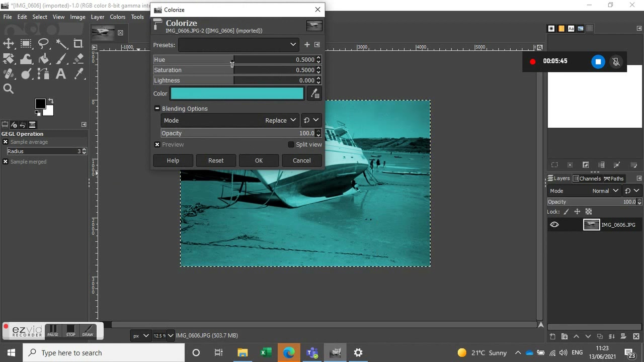Click the Help button in Colorize
Image resolution: width=644 pixels, height=362 pixels.
point(173,160)
